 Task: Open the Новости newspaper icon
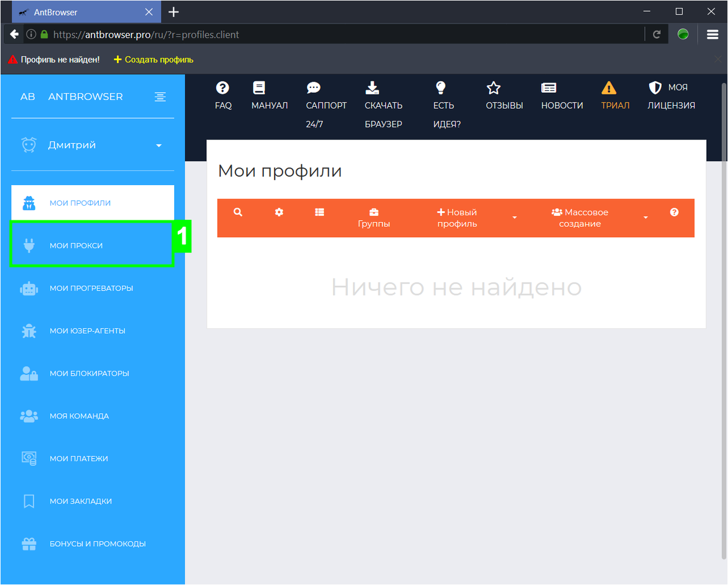pos(549,88)
